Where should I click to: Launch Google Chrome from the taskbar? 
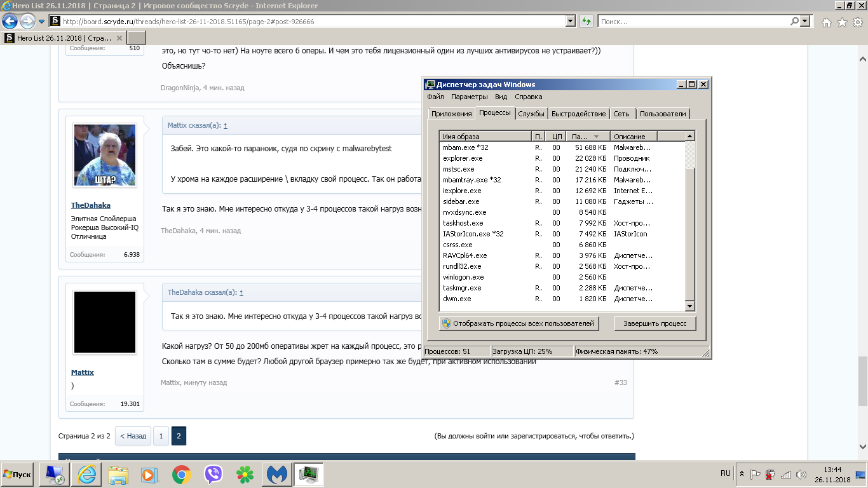pos(182,475)
